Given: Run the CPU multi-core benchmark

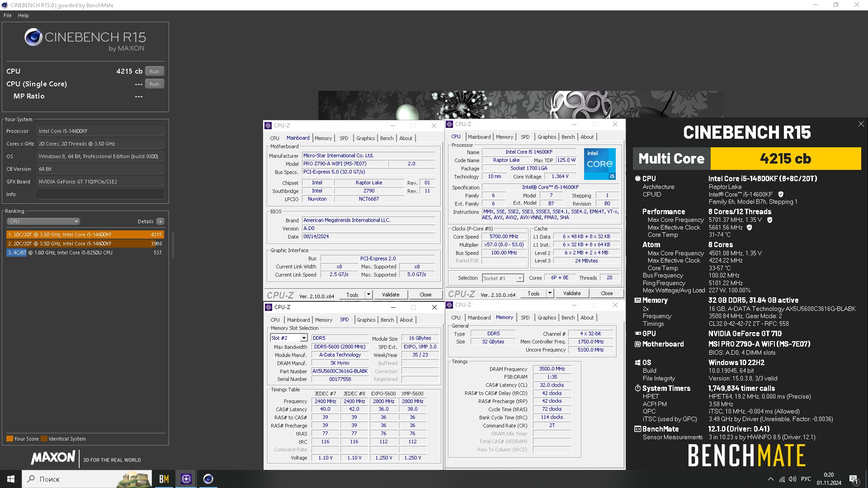Looking at the screenshot, I should pyautogui.click(x=154, y=71).
